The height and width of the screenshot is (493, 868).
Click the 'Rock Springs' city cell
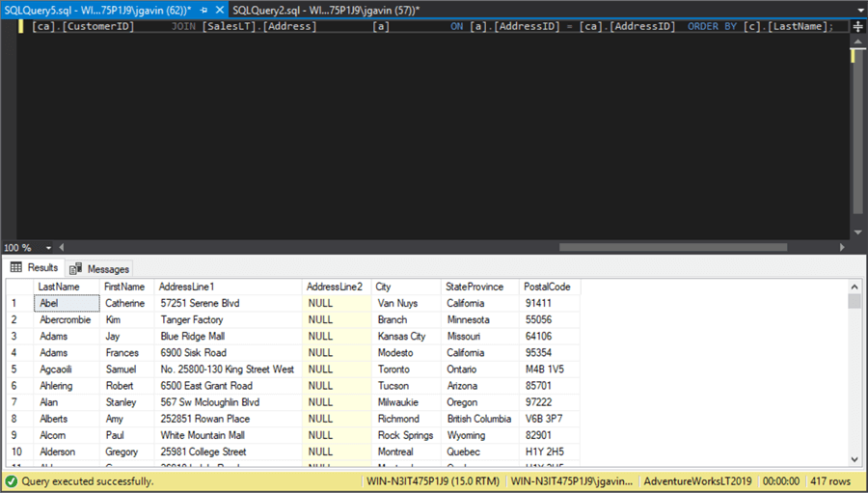point(406,435)
